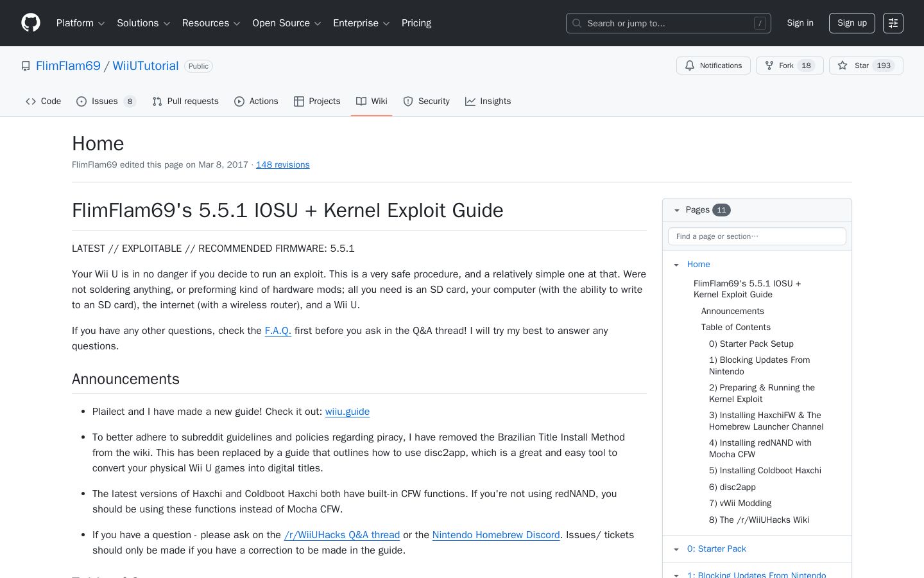Jump to 6) disc2app section
Viewport: 924px width, 578px height.
733,487
